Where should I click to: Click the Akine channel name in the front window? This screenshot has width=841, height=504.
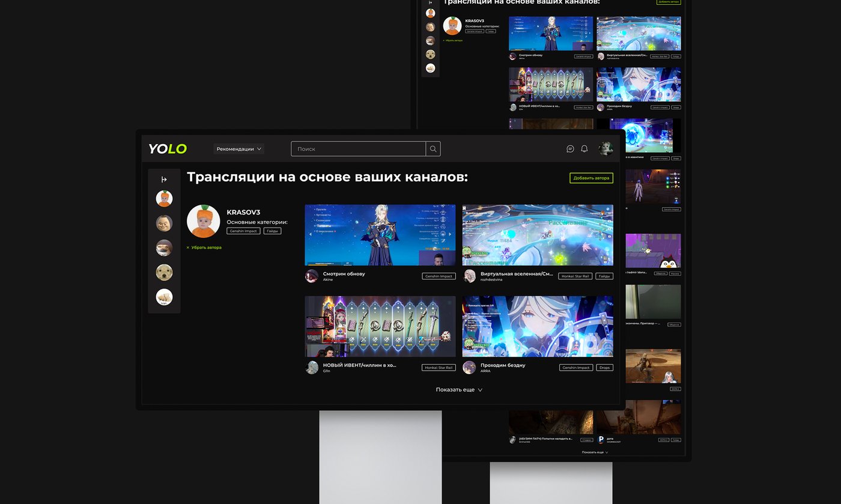[x=328, y=280]
